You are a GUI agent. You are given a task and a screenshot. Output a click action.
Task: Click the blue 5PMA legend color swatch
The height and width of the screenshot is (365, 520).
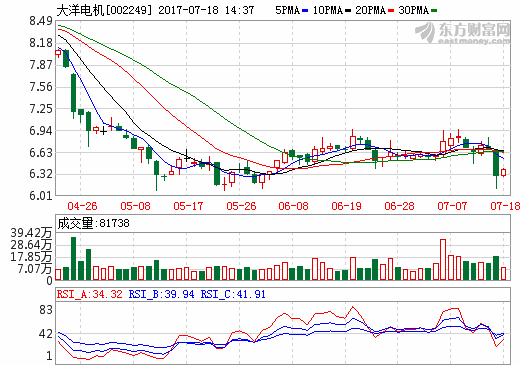305,11
